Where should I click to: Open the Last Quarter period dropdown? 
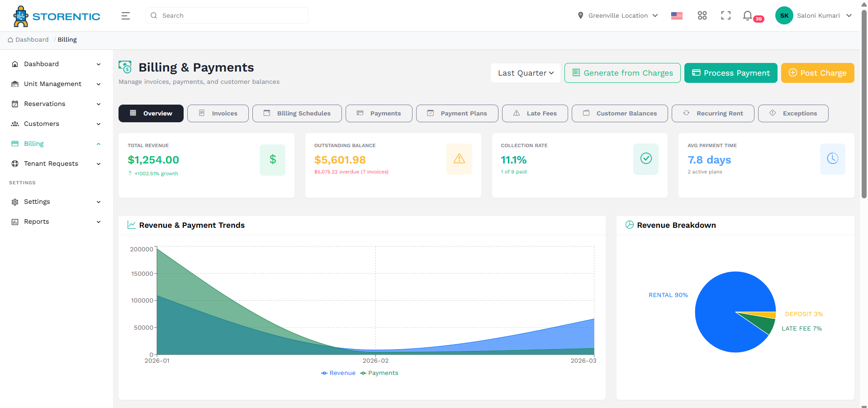525,73
